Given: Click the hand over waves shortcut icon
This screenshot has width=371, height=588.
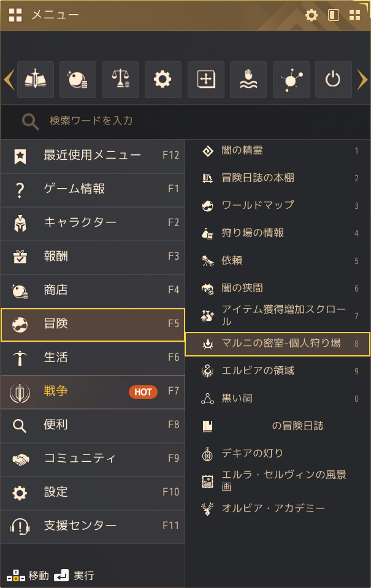Looking at the screenshot, I should [x=248, y=80].
